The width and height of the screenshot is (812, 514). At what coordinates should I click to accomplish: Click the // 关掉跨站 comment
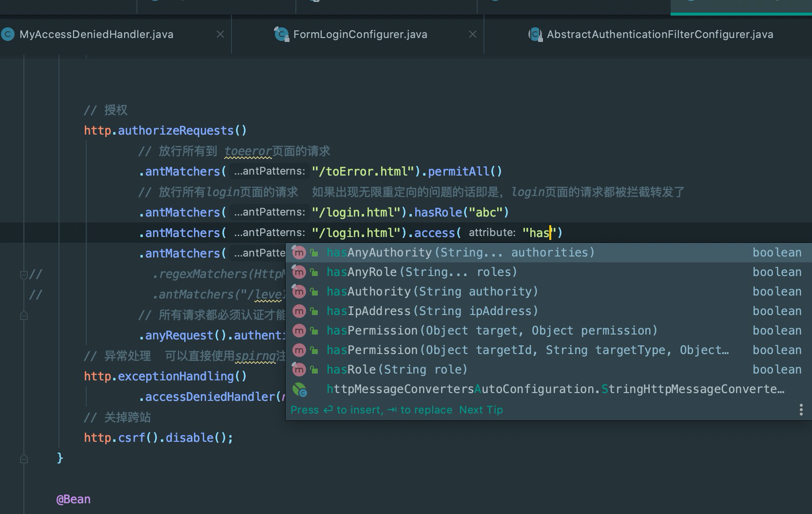[x=117, y=417]
